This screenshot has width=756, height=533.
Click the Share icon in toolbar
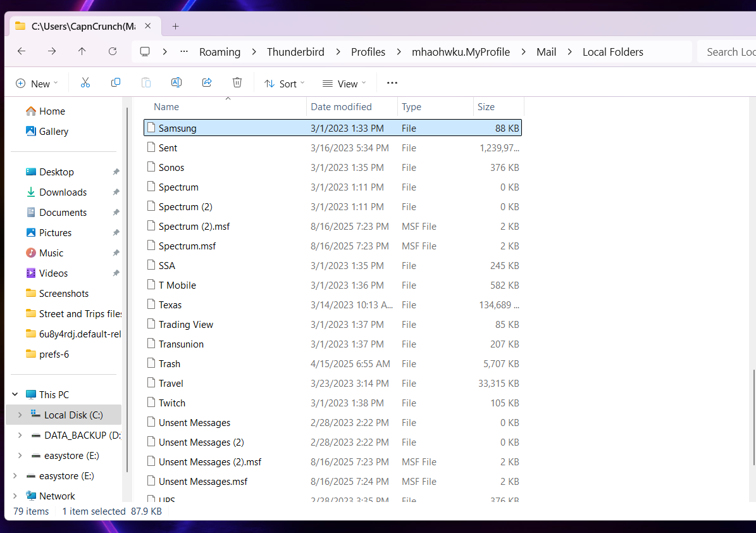click(x=207, y=83)
